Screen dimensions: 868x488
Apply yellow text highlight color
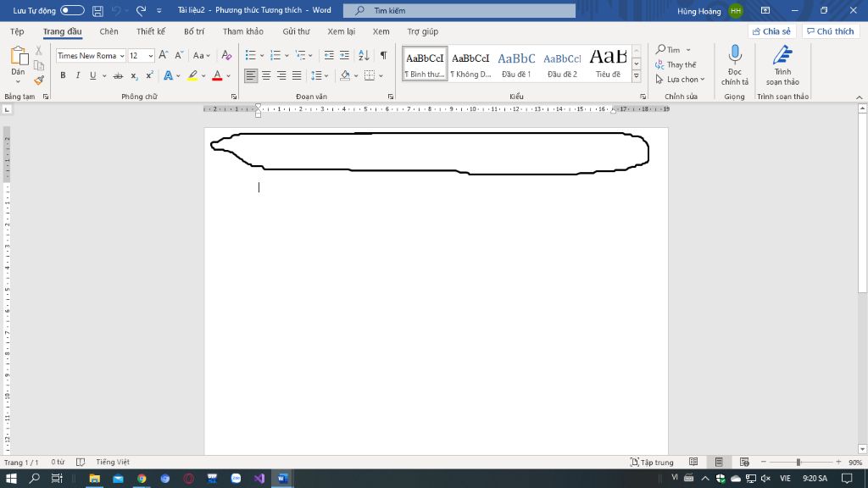coord(192,75)
